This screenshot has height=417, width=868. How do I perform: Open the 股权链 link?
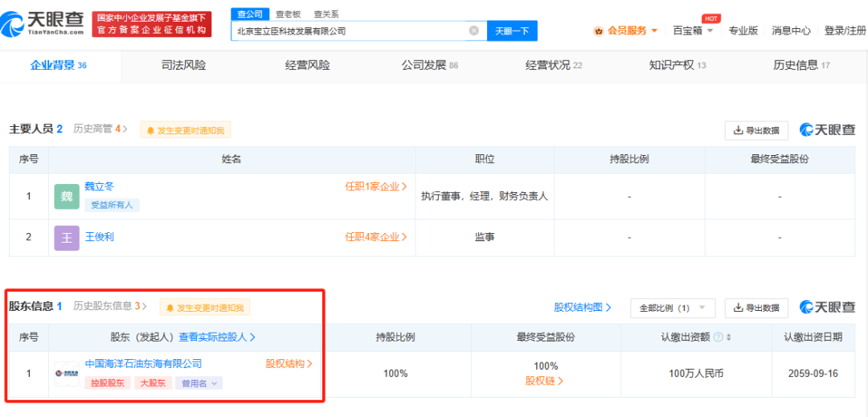(545, 381)
